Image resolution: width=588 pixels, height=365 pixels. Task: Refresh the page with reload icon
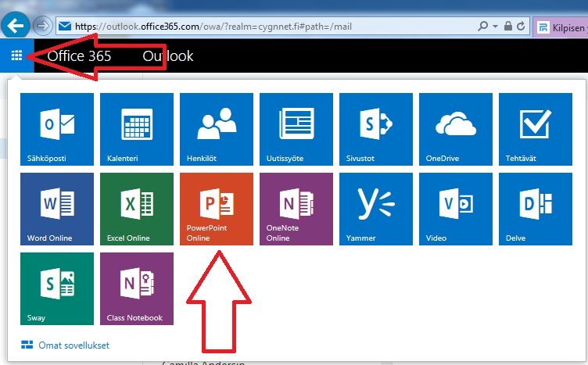(521, 26)
